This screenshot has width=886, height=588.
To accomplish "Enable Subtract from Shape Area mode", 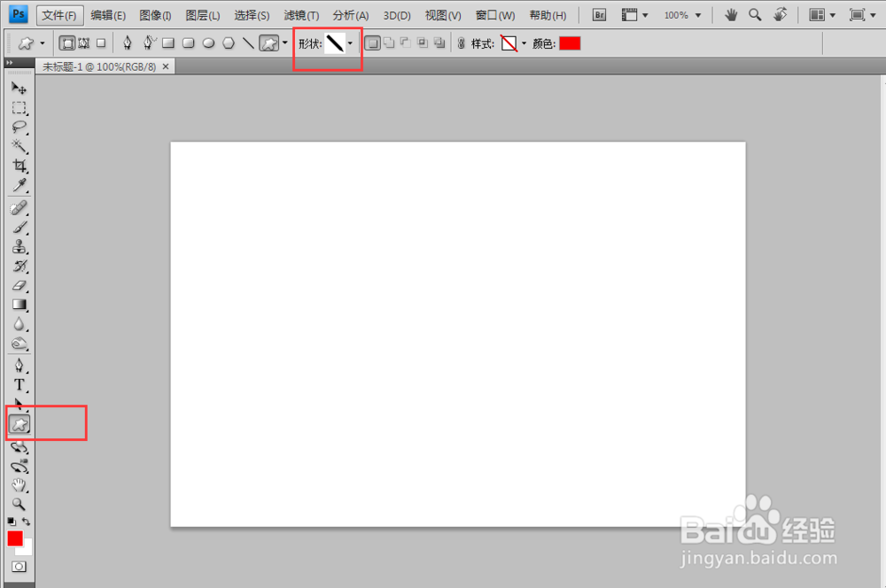I will pos(406,43).
